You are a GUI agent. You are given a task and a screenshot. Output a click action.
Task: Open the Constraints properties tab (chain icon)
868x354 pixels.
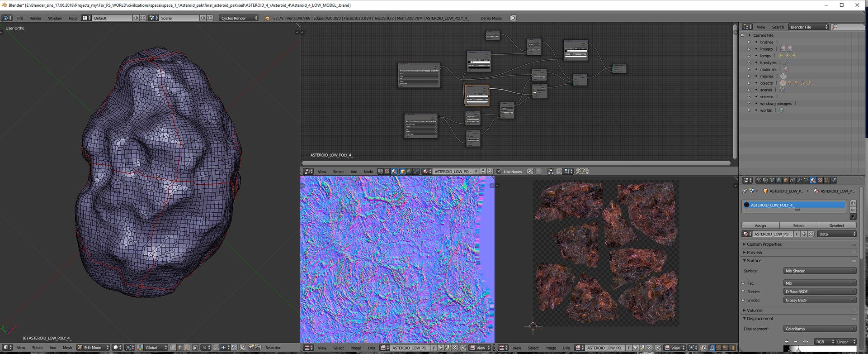[x=793, y=180]
